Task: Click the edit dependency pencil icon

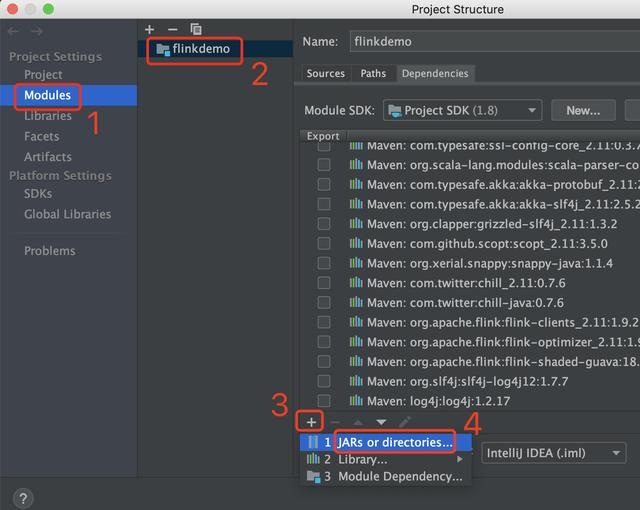Action: 404,422
